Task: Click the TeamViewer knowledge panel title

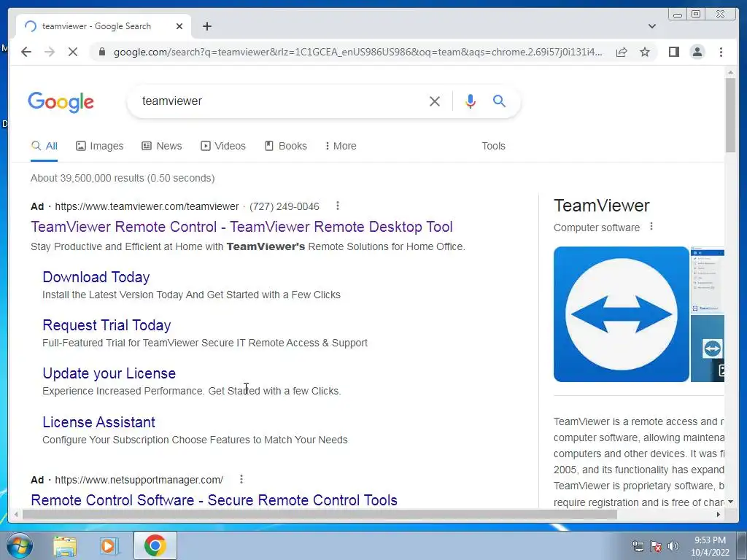Action: 602,206
